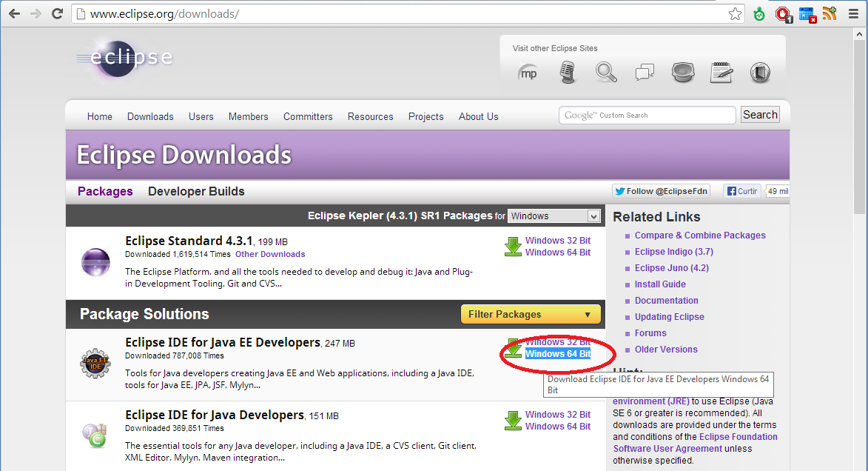Open the green bug extension icon
This screenshot has height=471, width=868.
tap(759, 14)
